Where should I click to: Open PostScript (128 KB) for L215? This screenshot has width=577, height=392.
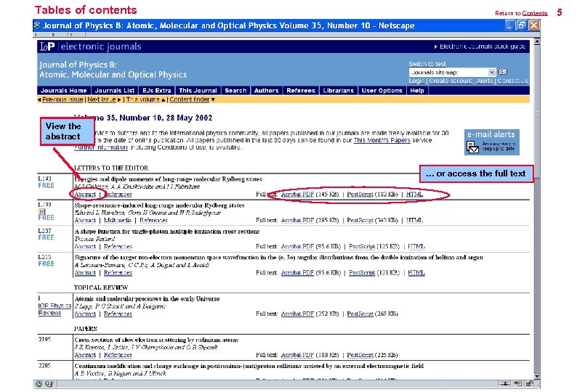pyautogui.click(x=362, y=272)
